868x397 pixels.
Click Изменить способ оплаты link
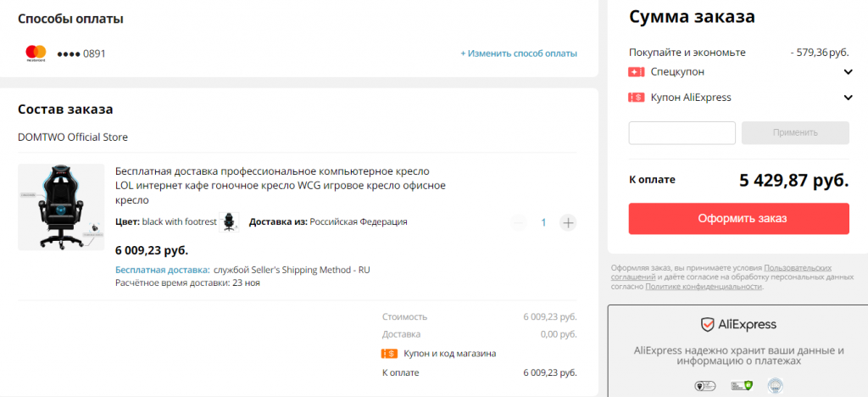(x=519, y=53)
